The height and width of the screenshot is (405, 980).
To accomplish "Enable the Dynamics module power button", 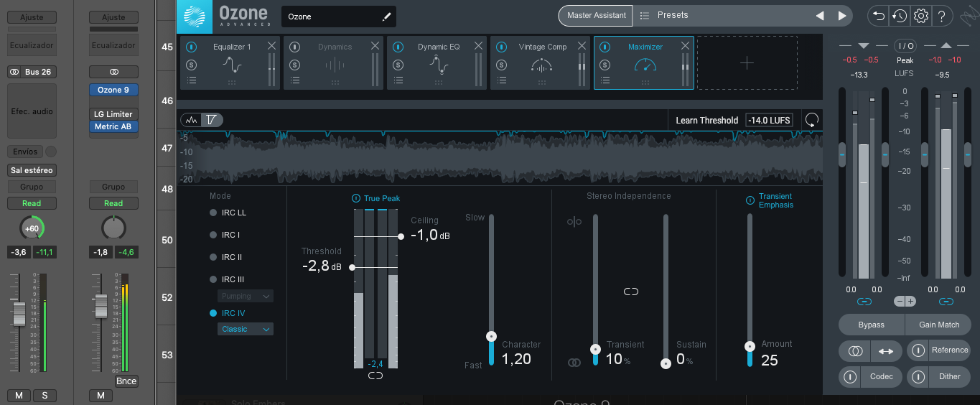I will tap(294, 47).
